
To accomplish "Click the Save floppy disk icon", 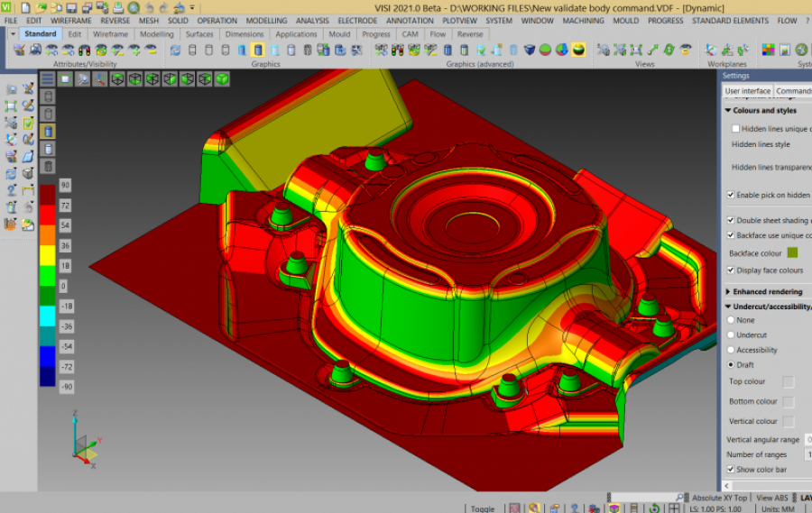I will click(71, 8).
